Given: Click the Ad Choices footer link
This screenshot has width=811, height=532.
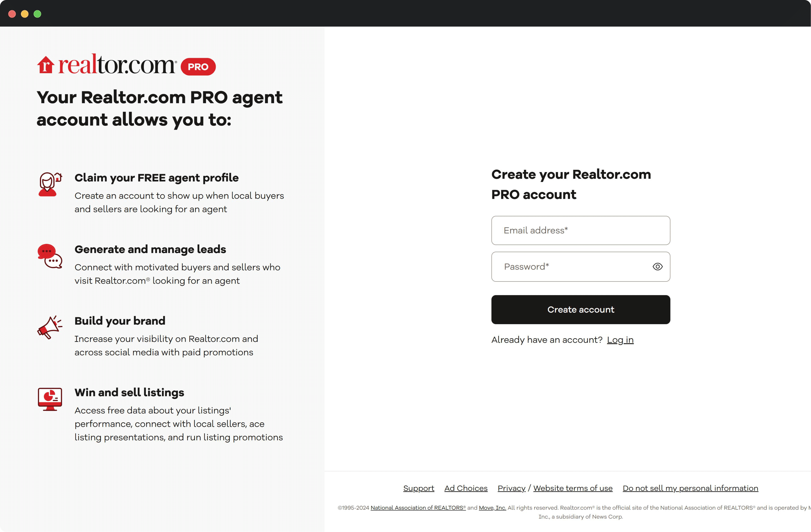Looking at the screenshot, I should coord(466,488).
